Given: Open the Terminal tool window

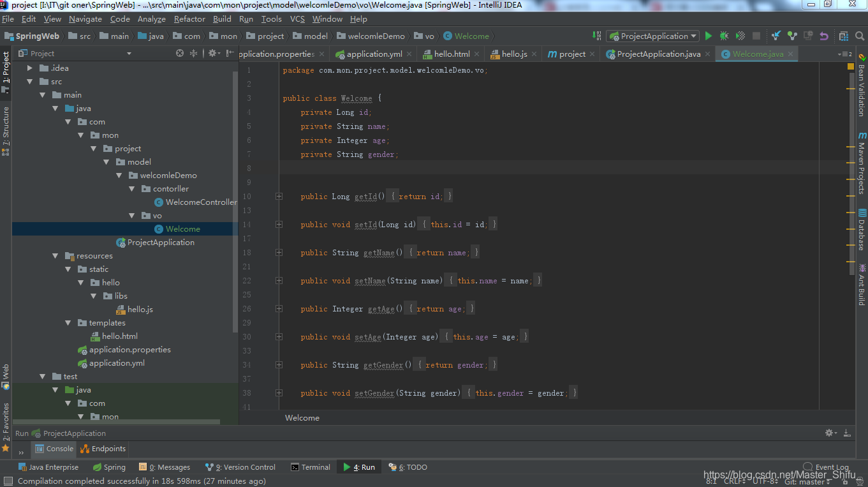Looking at the screenshot, I should [x=311, y=467].
